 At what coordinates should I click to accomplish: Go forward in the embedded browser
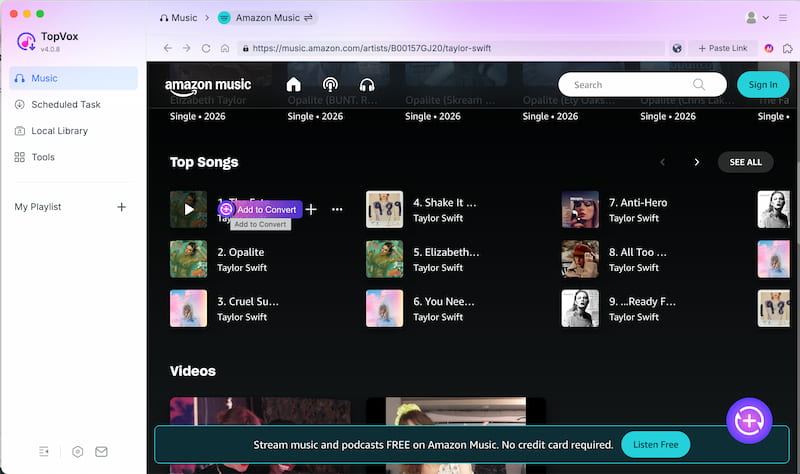coord(187,48)
